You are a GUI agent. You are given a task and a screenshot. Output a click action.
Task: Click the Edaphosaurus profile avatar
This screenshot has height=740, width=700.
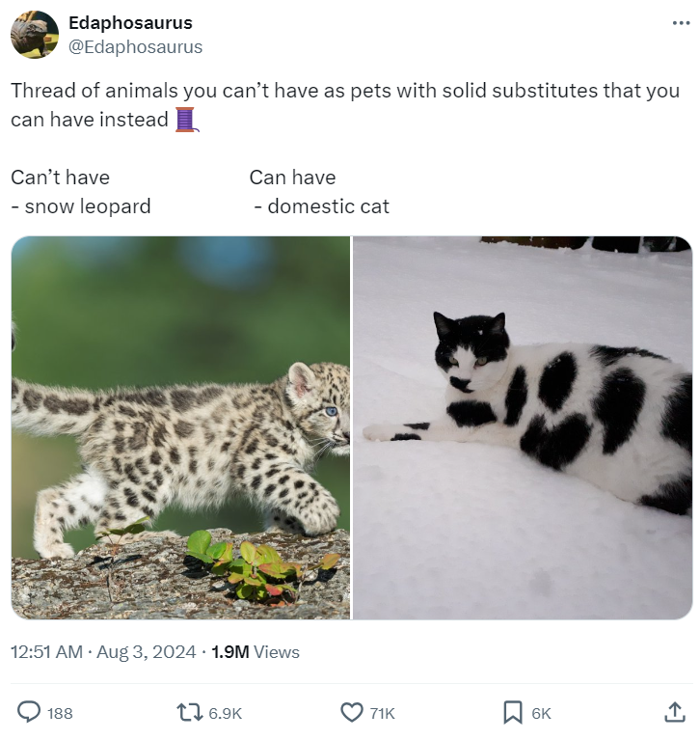pos(35,35)
